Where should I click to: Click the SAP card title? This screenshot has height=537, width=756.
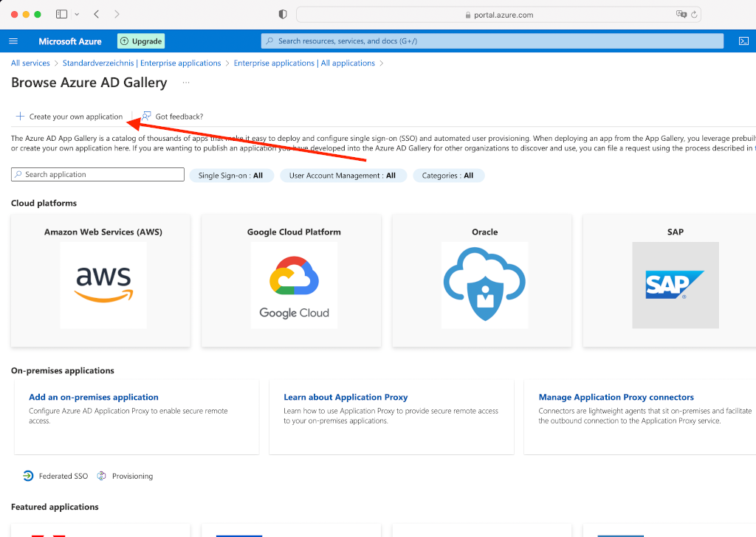676,232
